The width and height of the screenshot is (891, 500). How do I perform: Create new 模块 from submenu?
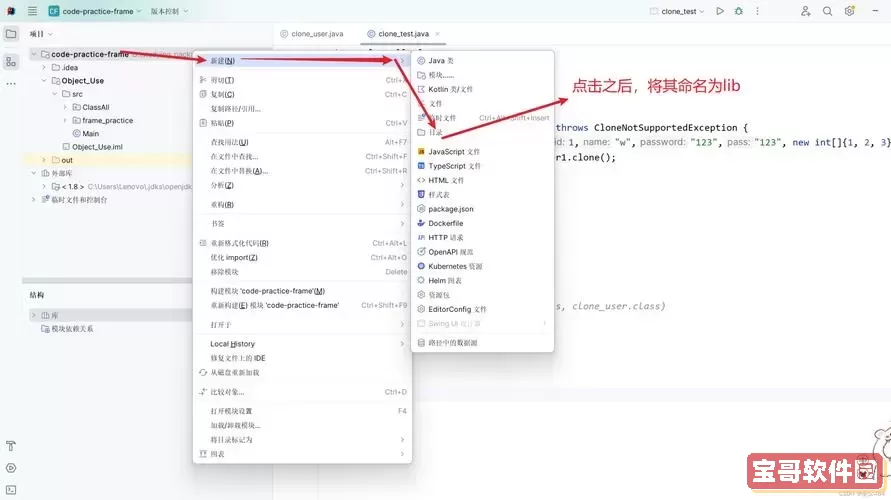482,75
